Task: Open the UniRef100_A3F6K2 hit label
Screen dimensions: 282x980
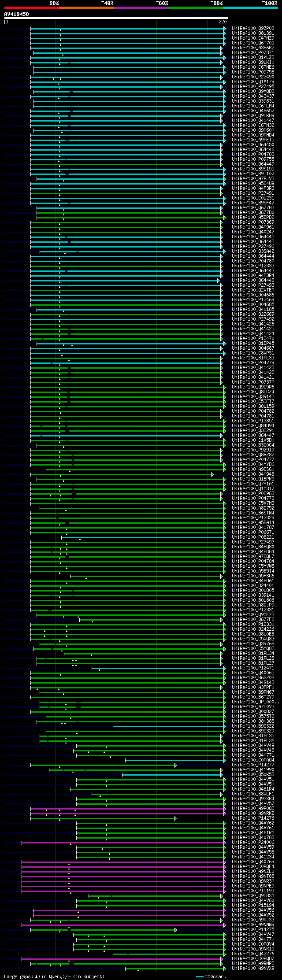Action: pos(253,48)
